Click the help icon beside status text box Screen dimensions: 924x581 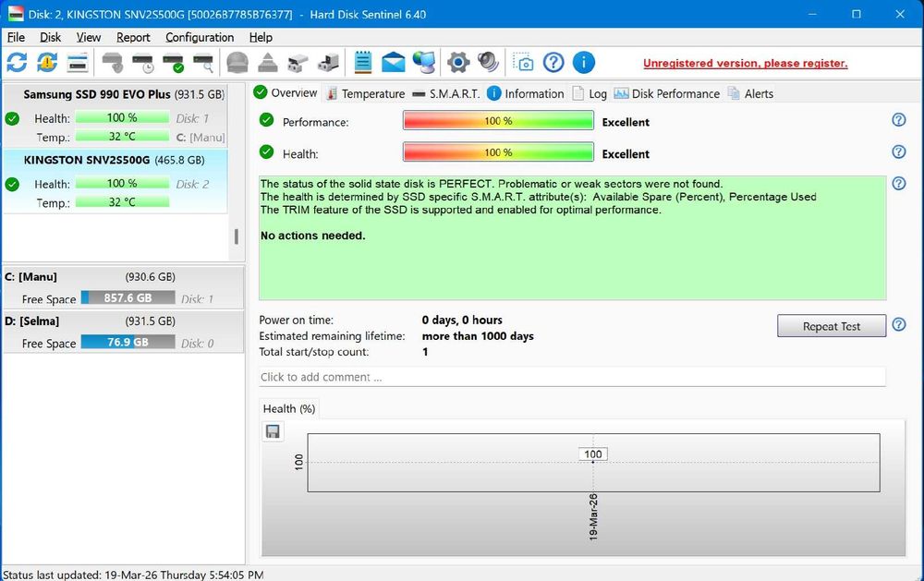coord(899,183)
